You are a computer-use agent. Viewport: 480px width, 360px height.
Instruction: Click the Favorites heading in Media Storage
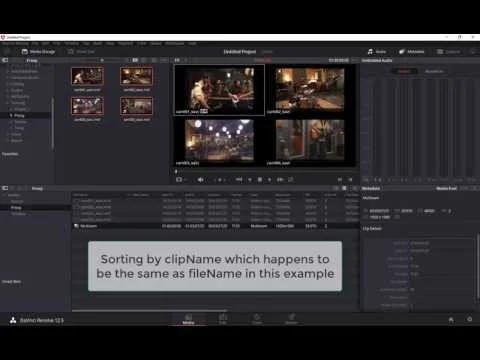[10, 154]
